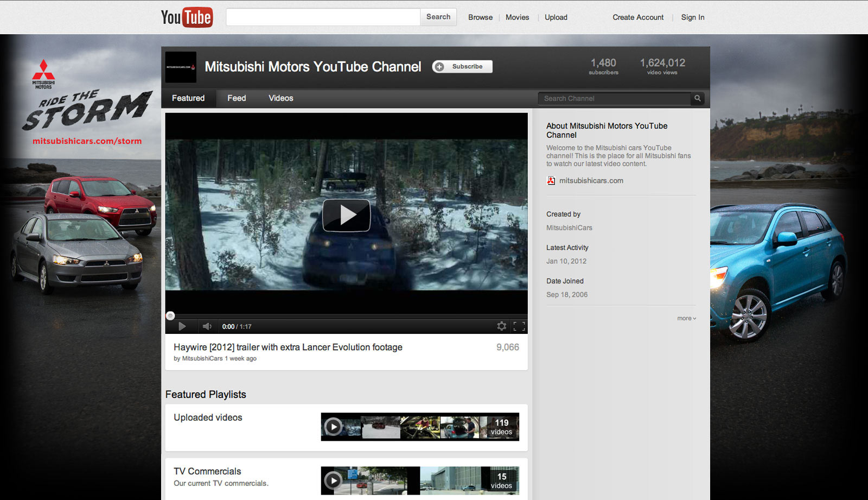Open the mitsubishicars.com website link
Image resolution: width=868 pixels, height=500 pixels.
(591, 181)
